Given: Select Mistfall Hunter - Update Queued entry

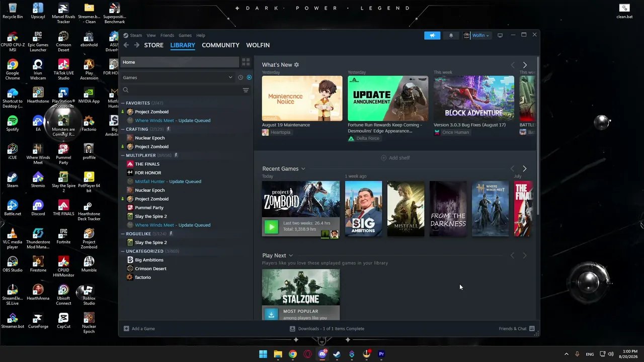Looking at the screenshot, I should (168, 182).
